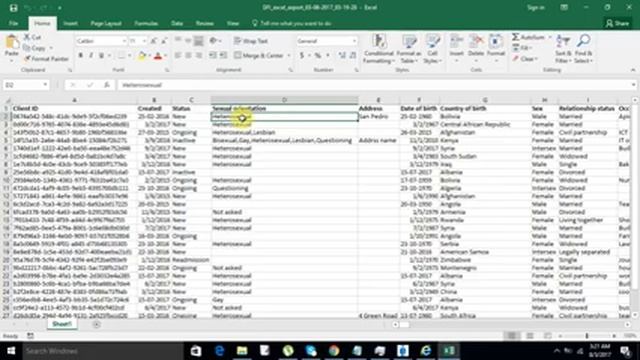This screenshot has height=360, width=640.
Task: Open Conditional Formatting menu
Action: [379, 49]
